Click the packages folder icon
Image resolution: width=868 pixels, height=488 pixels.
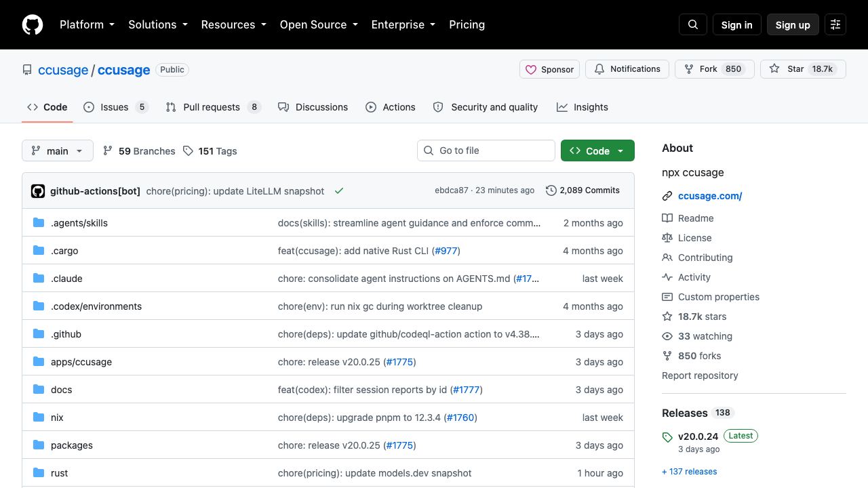pos(39,445)
